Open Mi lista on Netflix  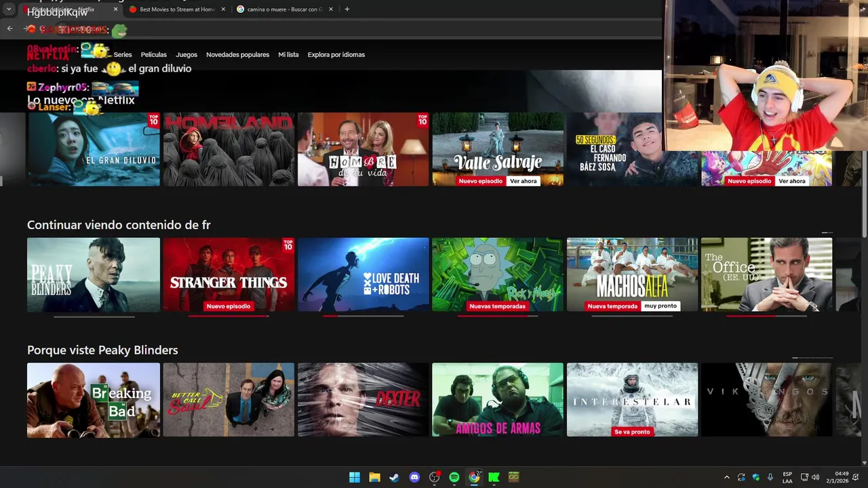288,55
